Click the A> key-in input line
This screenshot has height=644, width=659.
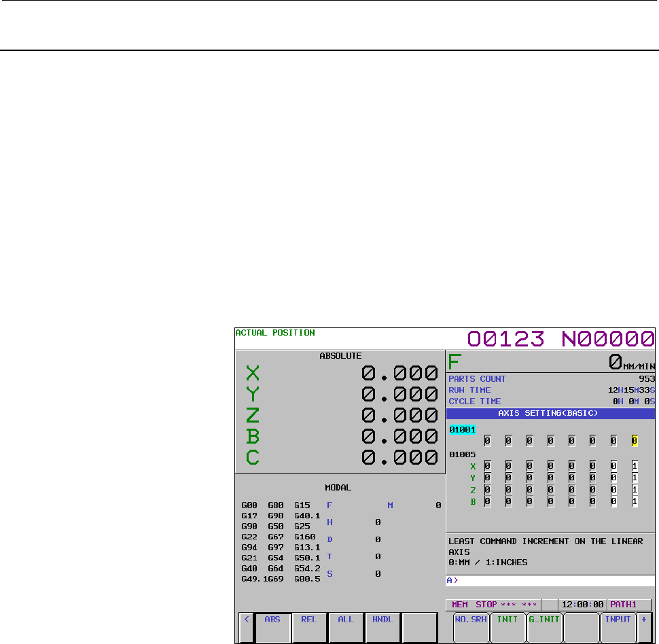point(550,580)
